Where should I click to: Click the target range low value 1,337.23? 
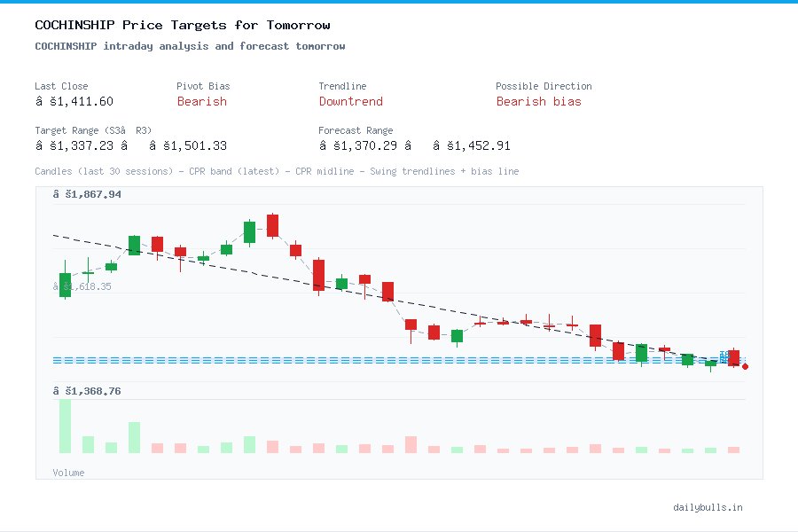(74, 145)
